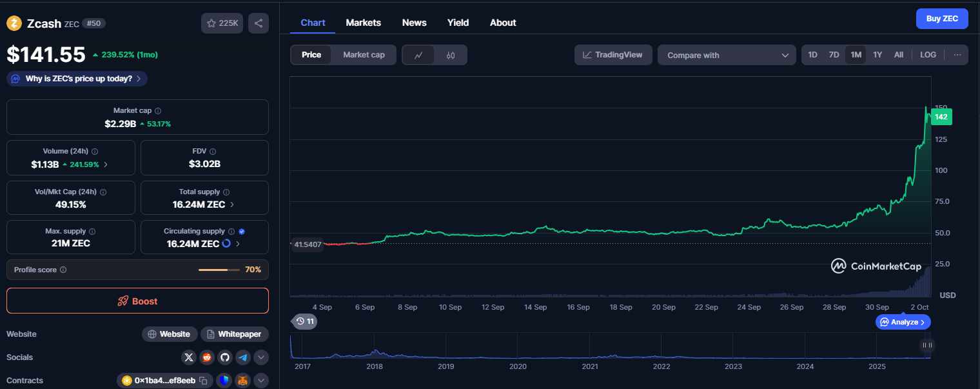Click the pause handle on range slider
980x389 pixels.
(927, 345)
